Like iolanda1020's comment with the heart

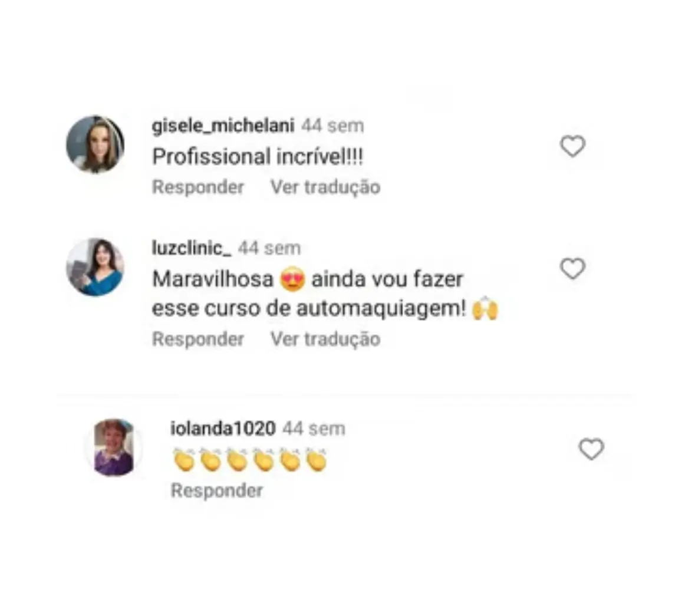pos(591,449)
